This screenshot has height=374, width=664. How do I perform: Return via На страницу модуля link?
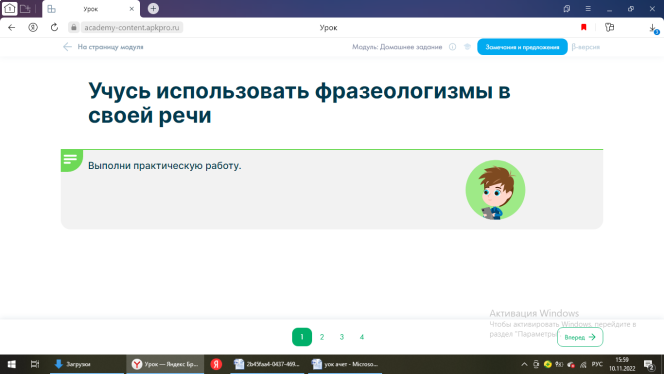pos(103,47)
